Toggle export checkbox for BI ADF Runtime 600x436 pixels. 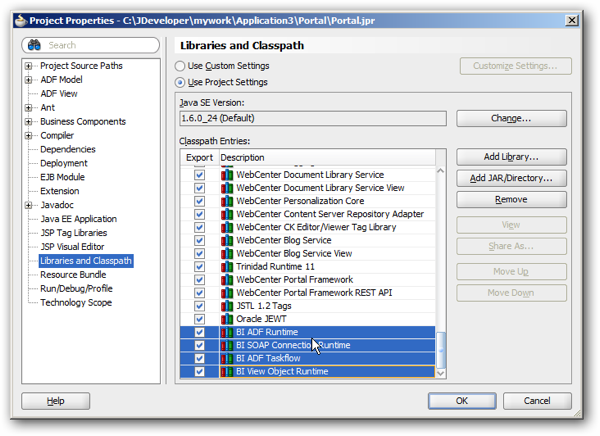pos(199,332)
